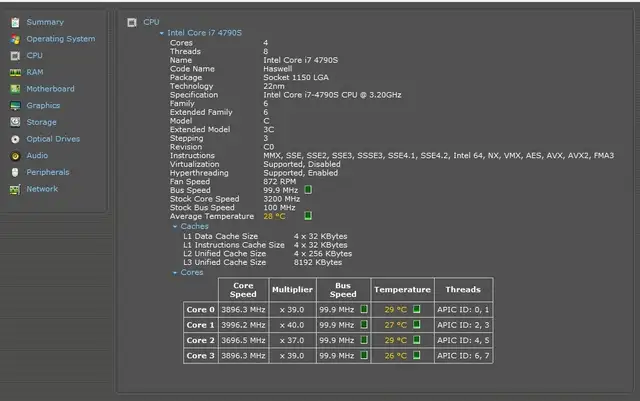Screen dimensions: 640x401
Task: Click green graph icon beside Average Temperature
Action: pyautogui.click(x=308, y=216)
